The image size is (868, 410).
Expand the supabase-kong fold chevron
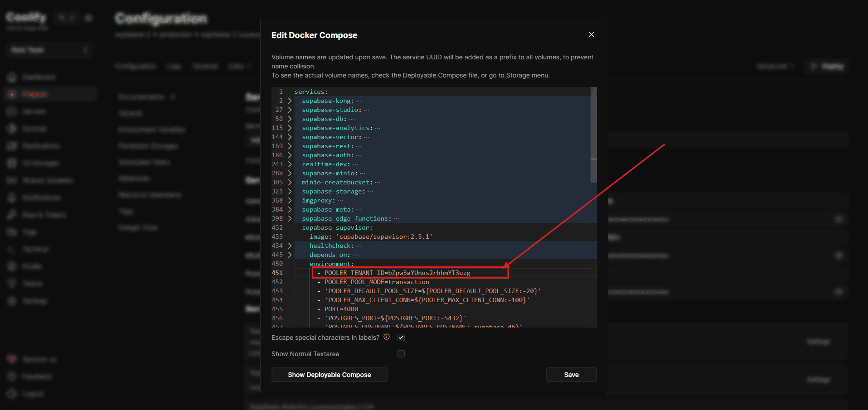(290, 101)
